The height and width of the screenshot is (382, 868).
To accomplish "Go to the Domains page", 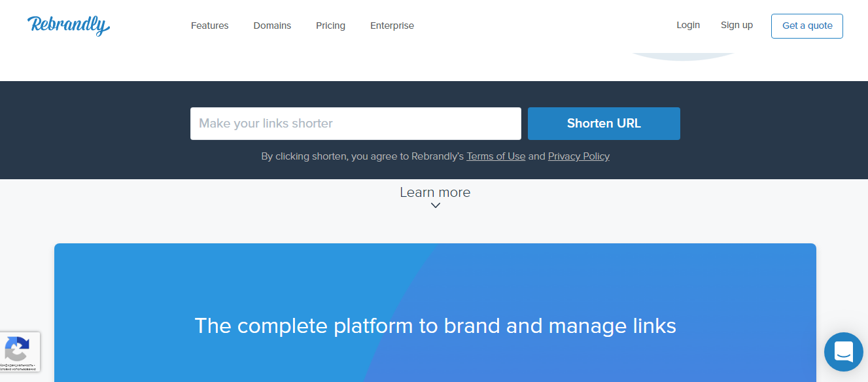I will tap(272, 26).
